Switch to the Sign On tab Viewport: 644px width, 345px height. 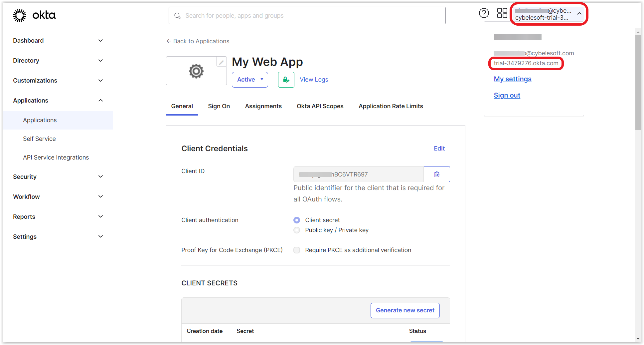click(219, 106)
